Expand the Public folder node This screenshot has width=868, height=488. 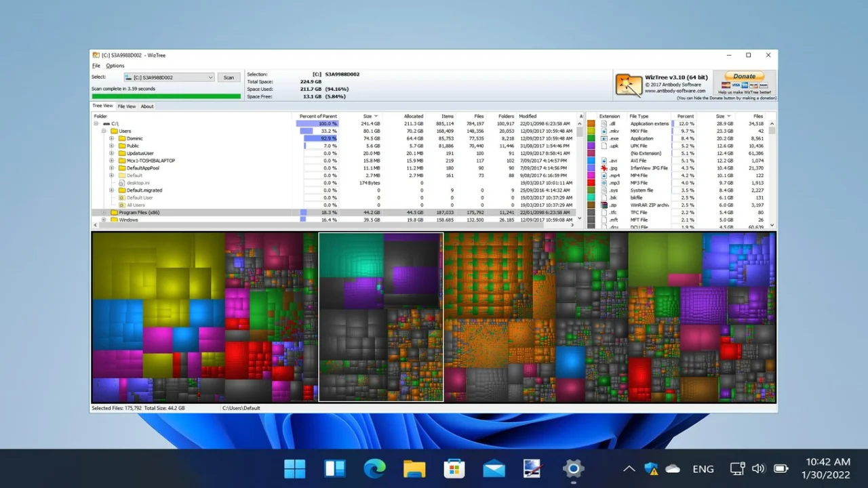point(112,146)
